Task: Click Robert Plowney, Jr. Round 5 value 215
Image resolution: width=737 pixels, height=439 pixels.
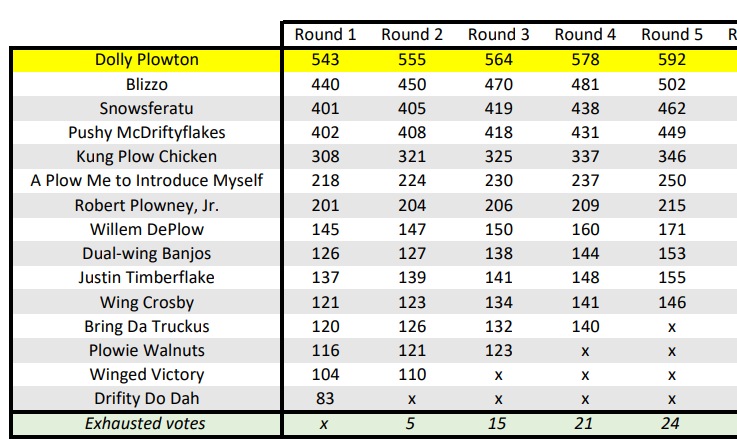Action: (672, 205)
